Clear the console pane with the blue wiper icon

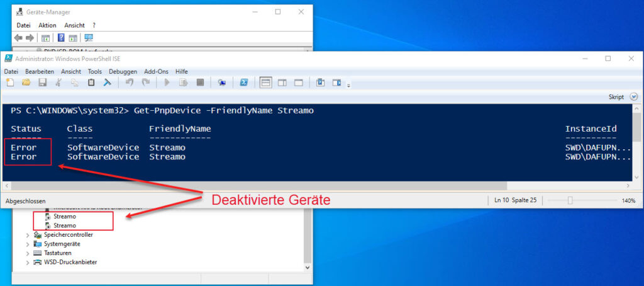tap(107, 83)
